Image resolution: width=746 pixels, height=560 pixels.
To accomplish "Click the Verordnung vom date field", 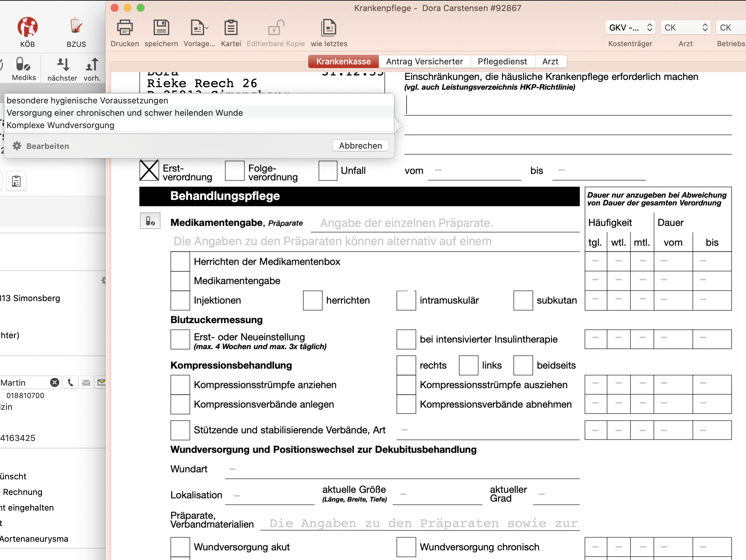I will [x=475, y=171].
